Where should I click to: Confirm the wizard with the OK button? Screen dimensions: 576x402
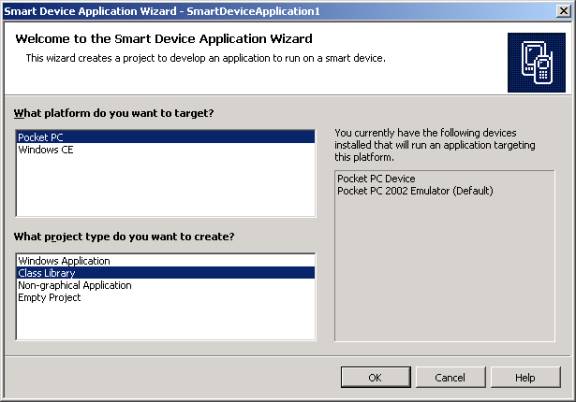[375, 377]
